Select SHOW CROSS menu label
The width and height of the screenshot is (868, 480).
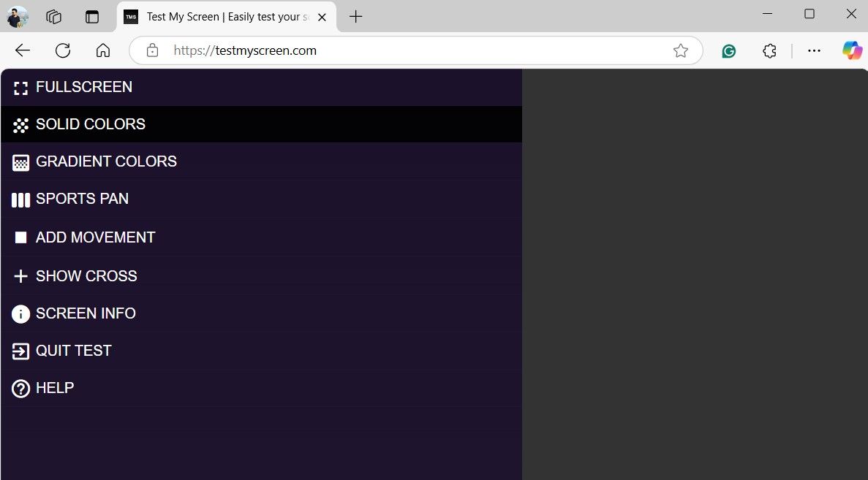pos(86,276)
